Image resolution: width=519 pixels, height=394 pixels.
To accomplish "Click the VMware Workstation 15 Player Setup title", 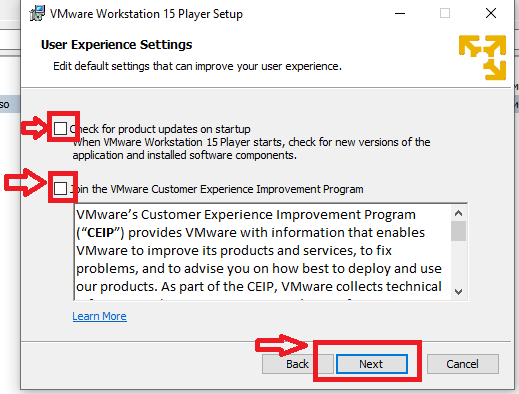I will pyautogui.click(x=146, y=14).
